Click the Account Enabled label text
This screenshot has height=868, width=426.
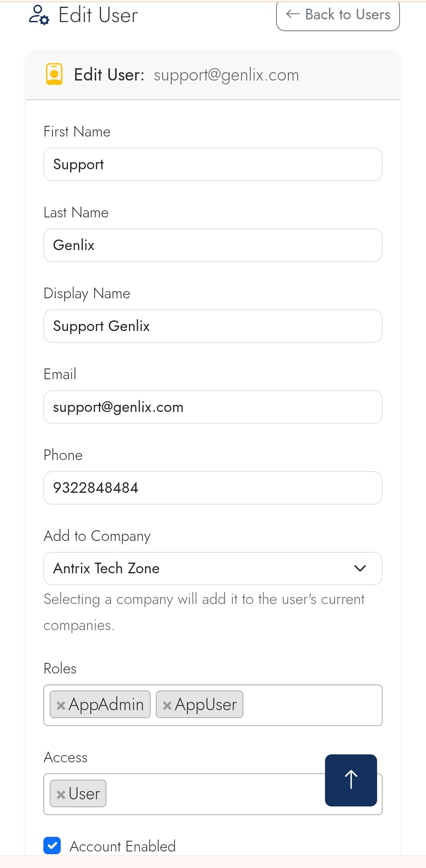click(122, 846)
